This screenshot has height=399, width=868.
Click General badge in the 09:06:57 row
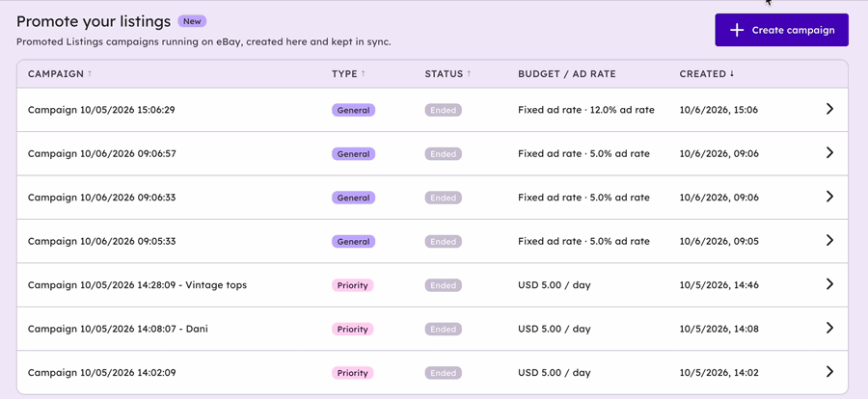353,154
